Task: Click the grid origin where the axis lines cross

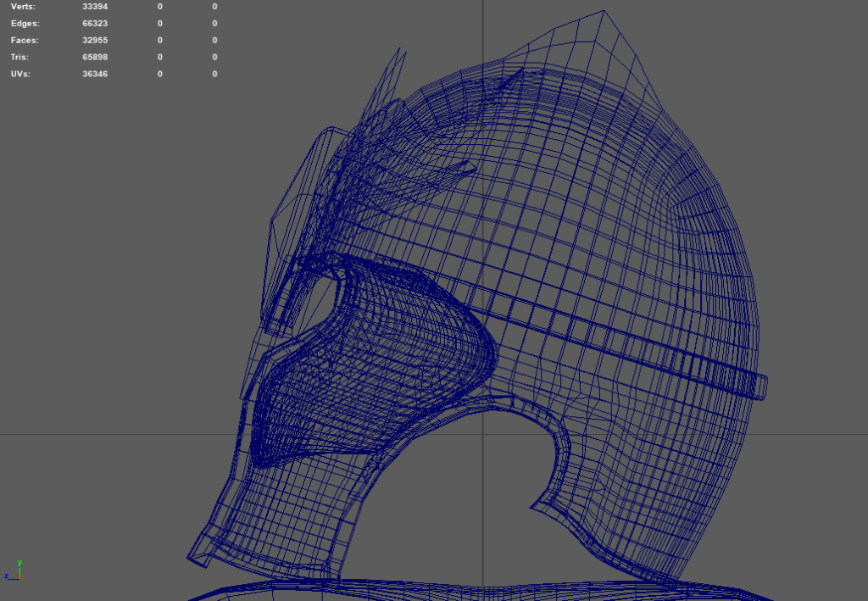Action: [483, 435]
